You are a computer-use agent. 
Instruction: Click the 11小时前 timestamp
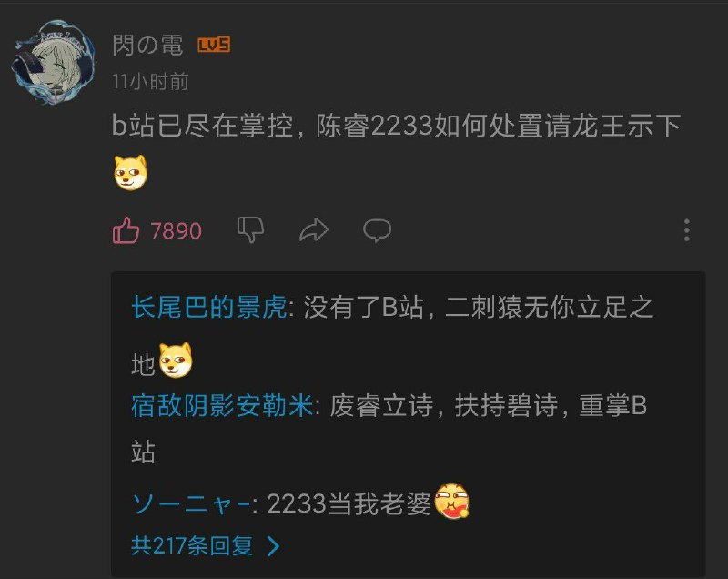(x=150, y=82)
